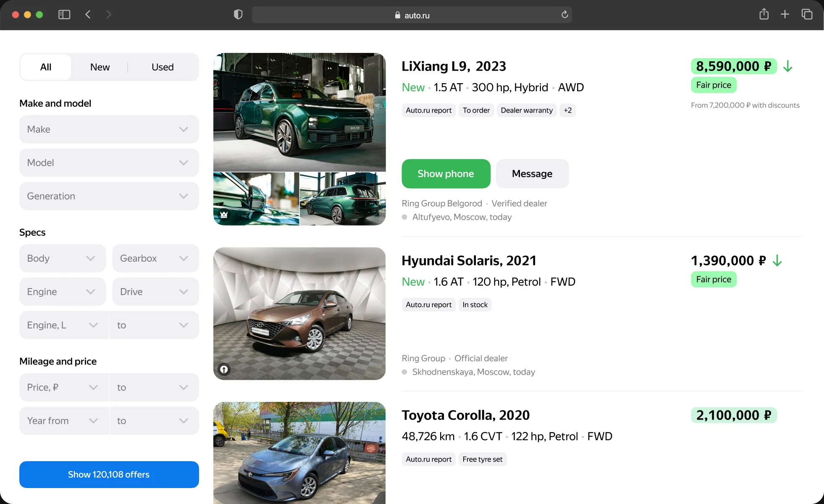Screen dimensions: 824x504
Task: Go forward with the browser forward arrow
Action: coord(109,15)
